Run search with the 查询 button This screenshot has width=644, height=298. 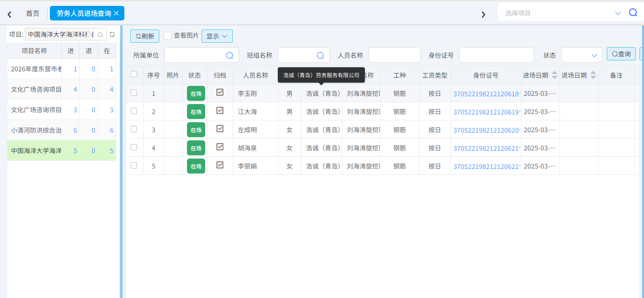[x=621, y=54]
